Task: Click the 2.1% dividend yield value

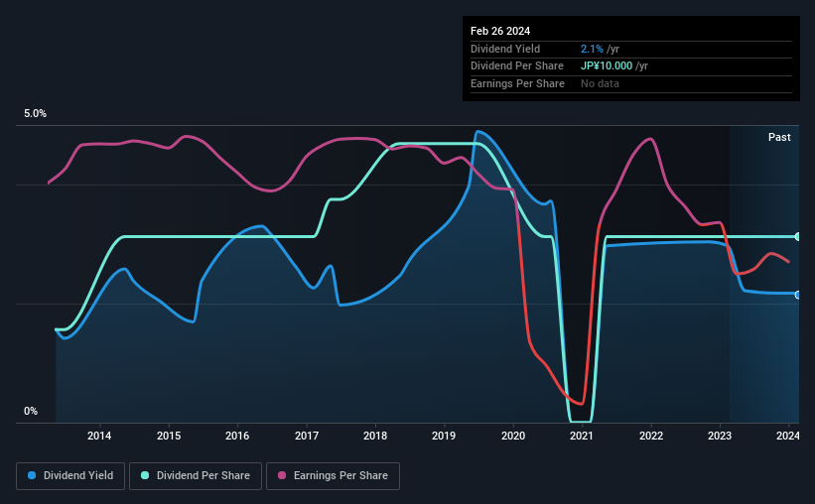Action: coord(592,49)
